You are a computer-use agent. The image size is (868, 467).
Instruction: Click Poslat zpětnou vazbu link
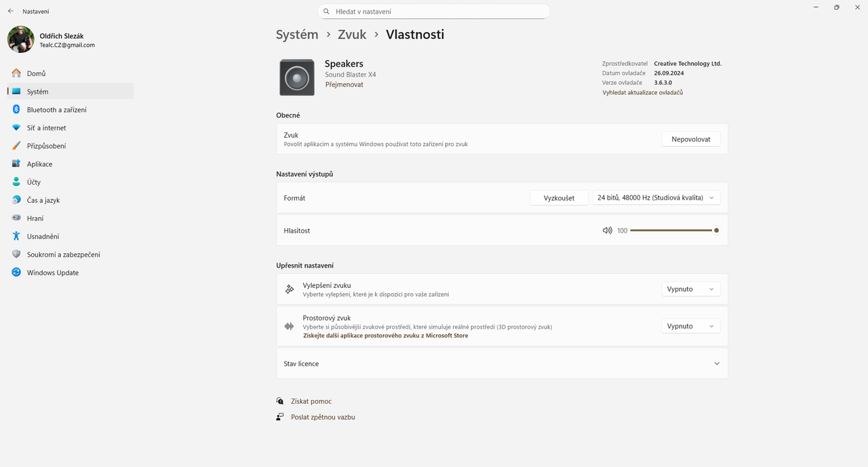point(323,417)
